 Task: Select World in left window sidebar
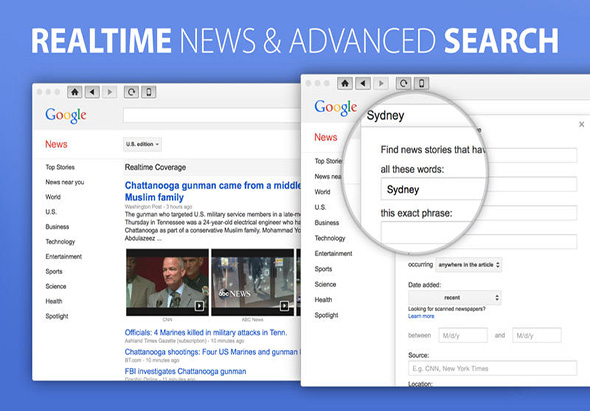[x=53, y=197]
